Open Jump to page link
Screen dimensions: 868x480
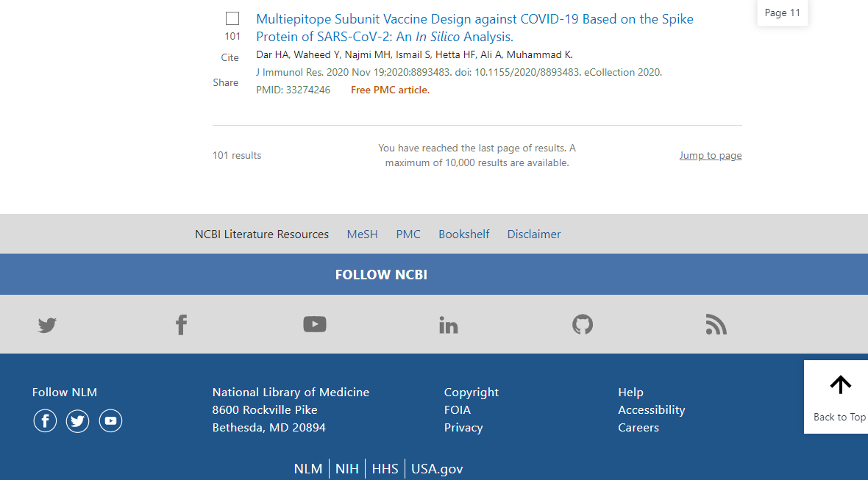(x=711, y=155)
